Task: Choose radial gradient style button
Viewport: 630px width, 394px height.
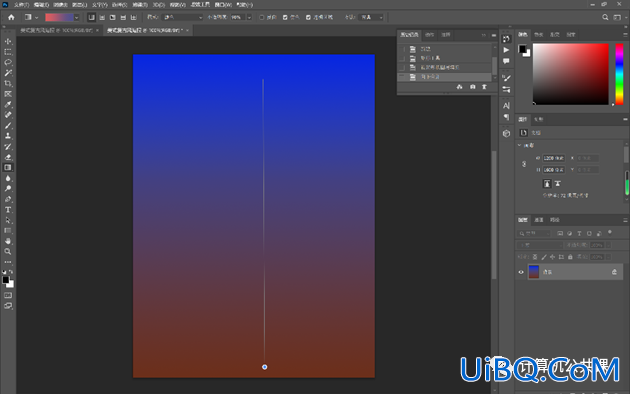Action: coord(102,17)
